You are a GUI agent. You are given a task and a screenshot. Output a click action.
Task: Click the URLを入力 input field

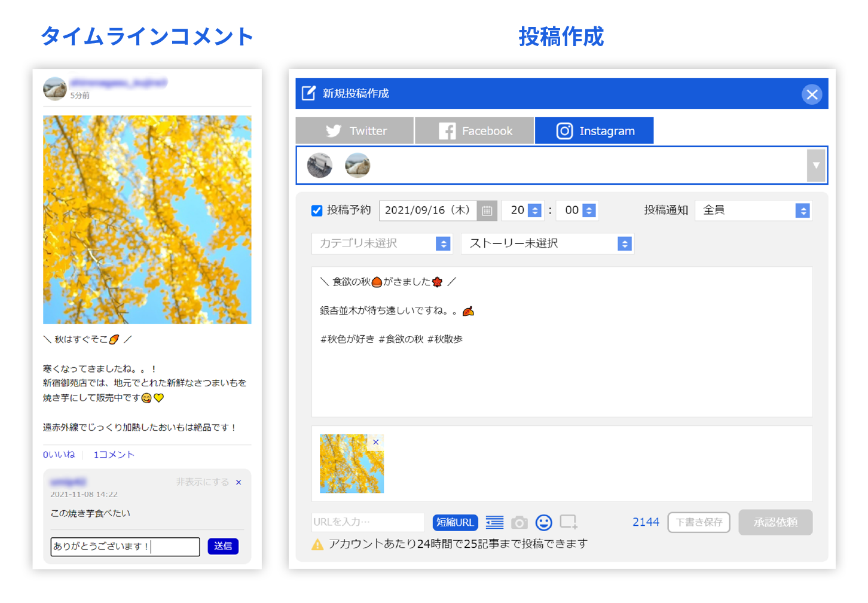(x=368, y=522)
